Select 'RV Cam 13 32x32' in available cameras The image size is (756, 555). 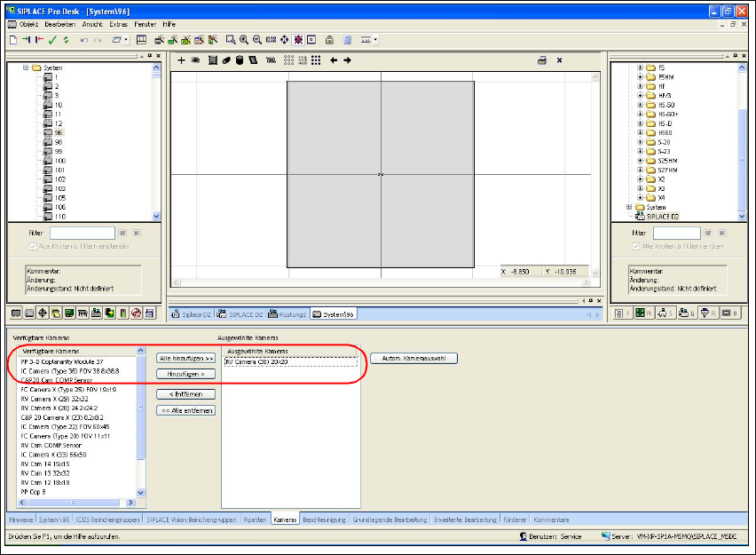[x=45, y=473]
